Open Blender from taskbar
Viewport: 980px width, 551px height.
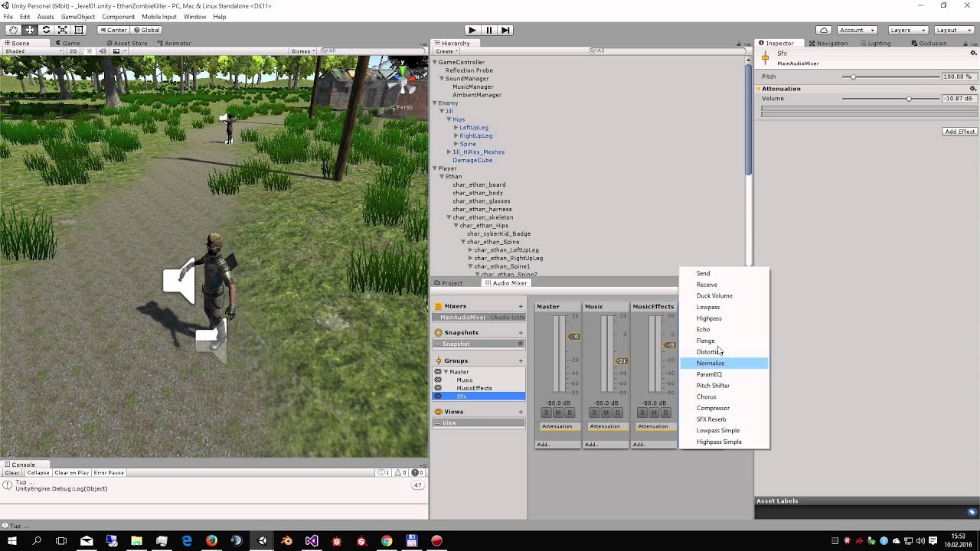(x=286, y=541)
